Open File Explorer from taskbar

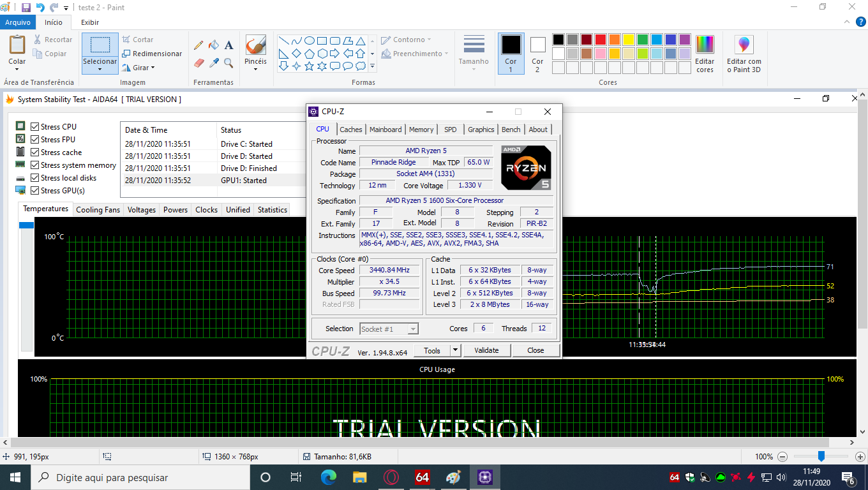[360, 477]
